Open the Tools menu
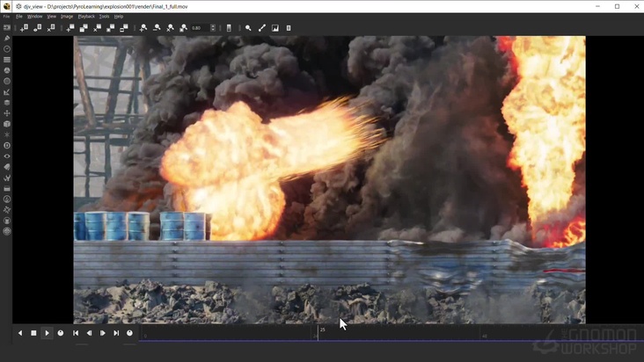 click(x=104, y=17)
